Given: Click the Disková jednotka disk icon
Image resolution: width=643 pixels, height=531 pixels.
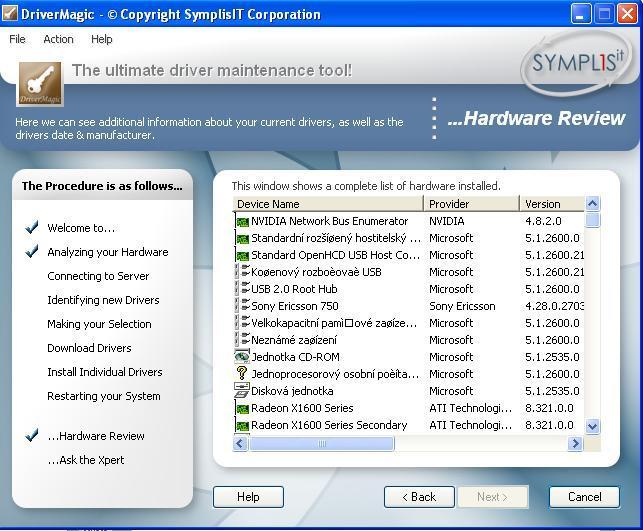Looking at the screenshot, I should point(242,390).
